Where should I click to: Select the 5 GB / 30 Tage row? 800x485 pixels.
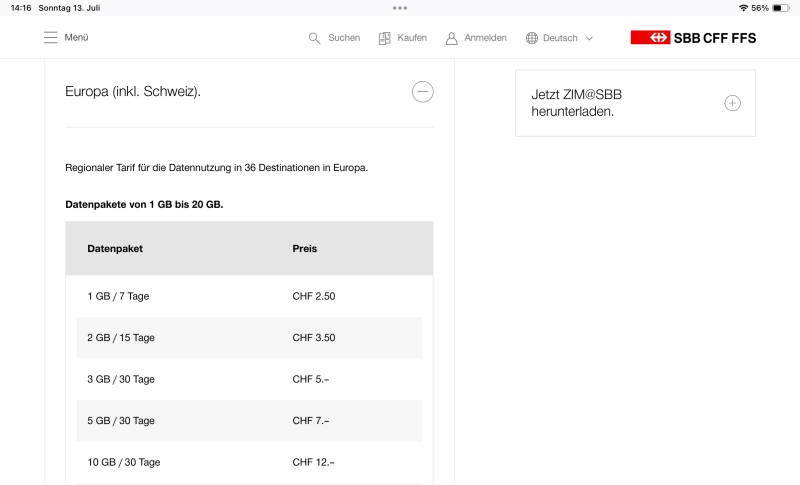click(x=121, y=421)
